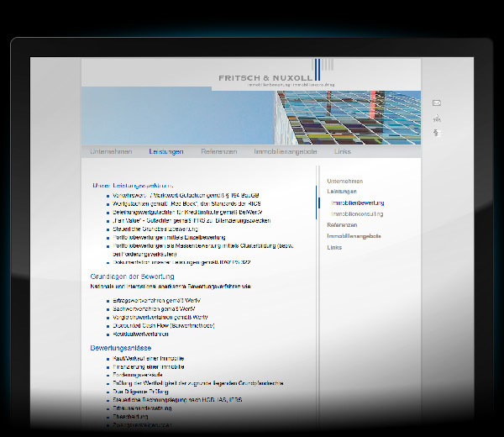The width and height of the screenshot is (504, 437).
Task: Click the list item mentioning § 194 BauGB
Action: point(186,195)
